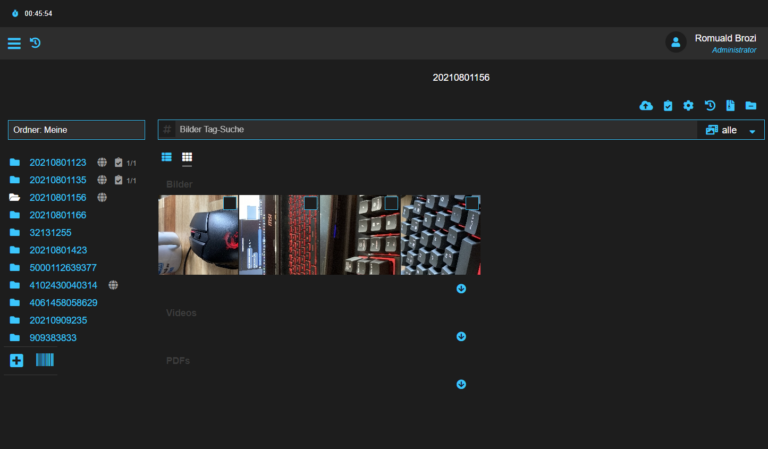
Task: Click the globe icon next to folder 4102430040314
Action: pyautogui.click(x=114, y=285)
